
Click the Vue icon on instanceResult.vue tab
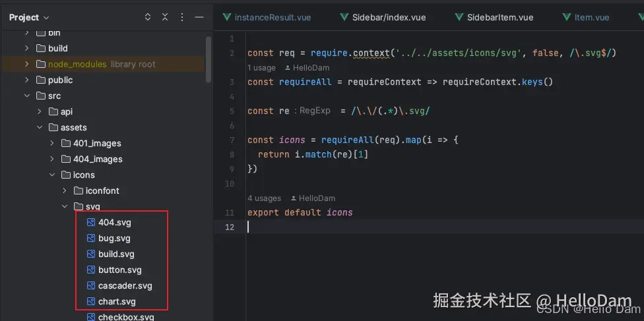click(x=227, y=17)
